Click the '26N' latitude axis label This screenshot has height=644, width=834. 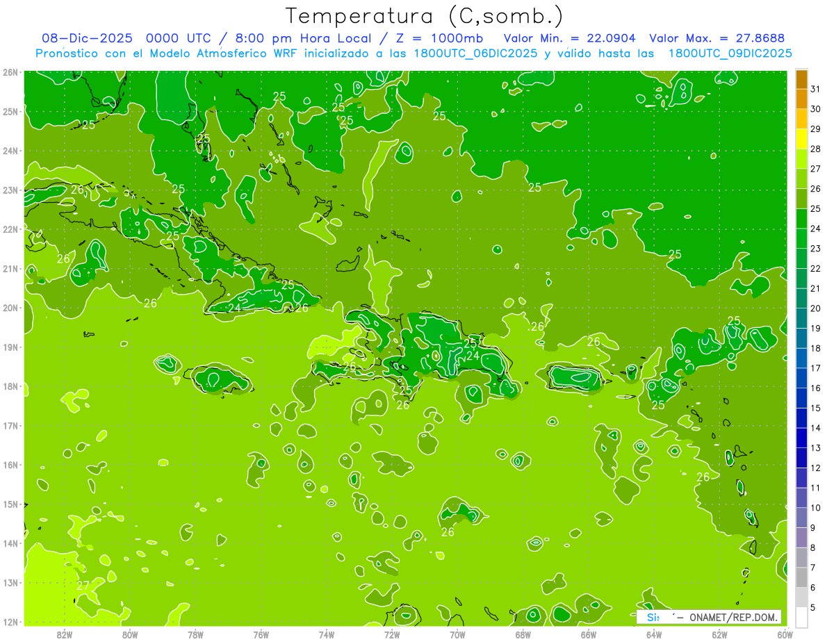tap(10, 72)
